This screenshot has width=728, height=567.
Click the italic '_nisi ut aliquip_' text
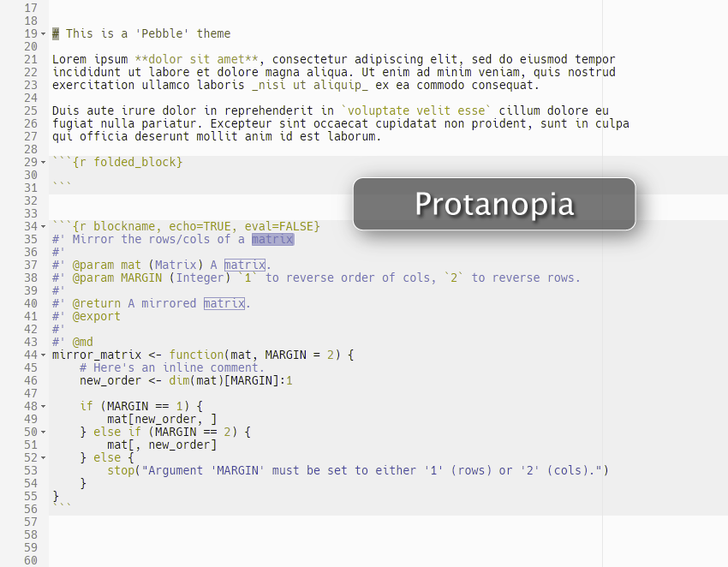pyautogui.click(x=310, y=86)
